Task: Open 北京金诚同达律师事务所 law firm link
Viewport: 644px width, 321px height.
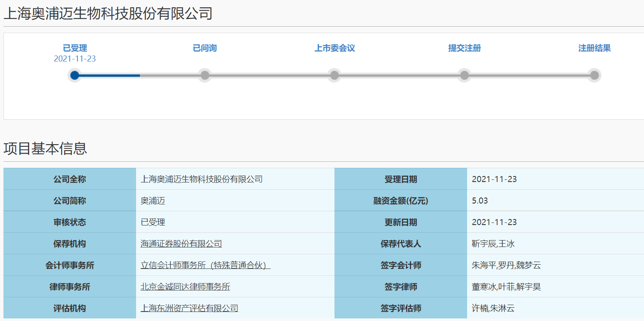Action: click(x=186, y=287)
